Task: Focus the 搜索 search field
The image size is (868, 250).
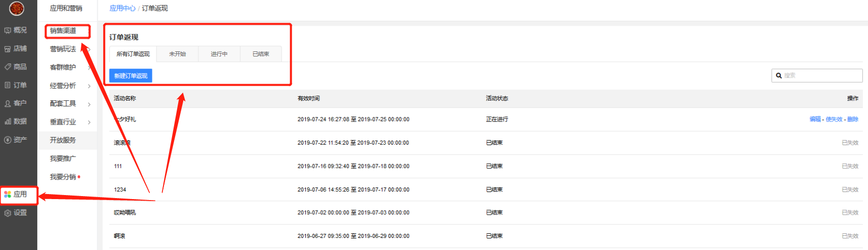Action: 817,76
